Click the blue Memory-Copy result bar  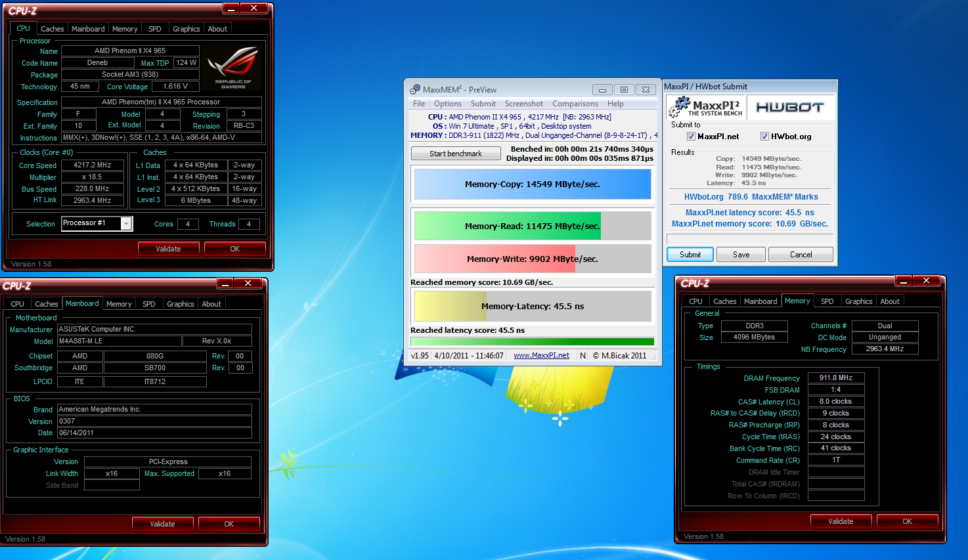[x=533, y=184]
